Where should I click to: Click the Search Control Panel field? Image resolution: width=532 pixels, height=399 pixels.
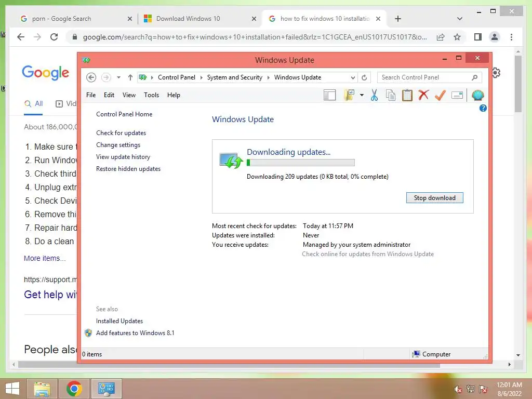[430, 77]
